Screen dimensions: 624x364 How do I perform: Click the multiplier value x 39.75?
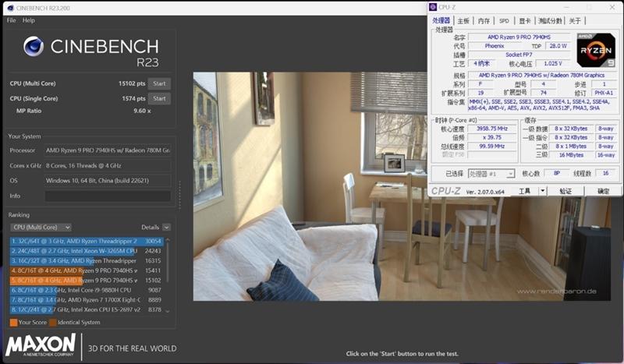(492, 137)
